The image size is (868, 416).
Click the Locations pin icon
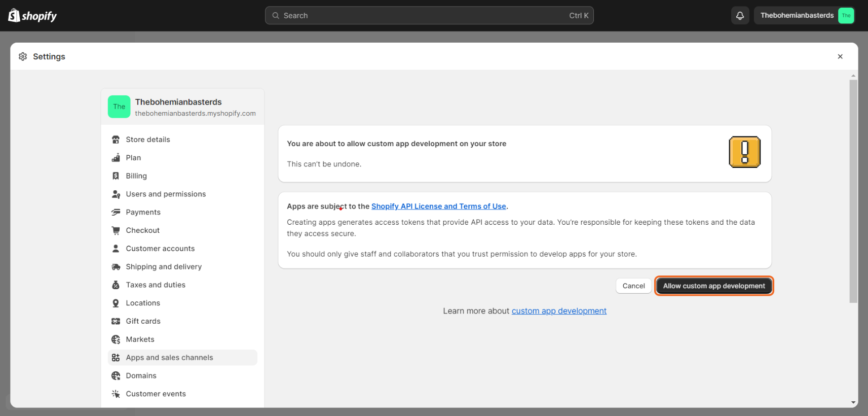(116, 303)
